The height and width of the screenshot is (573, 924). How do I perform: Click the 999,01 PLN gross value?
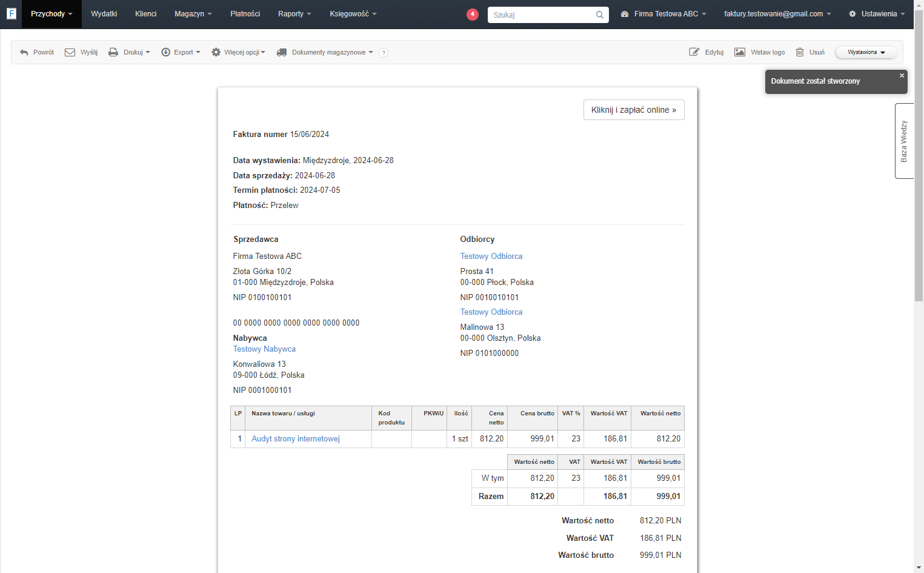tap(660, 555)
